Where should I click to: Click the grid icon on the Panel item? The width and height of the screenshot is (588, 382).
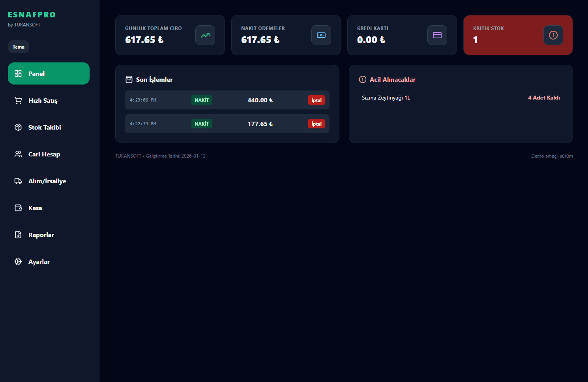(x=18, y=73)
